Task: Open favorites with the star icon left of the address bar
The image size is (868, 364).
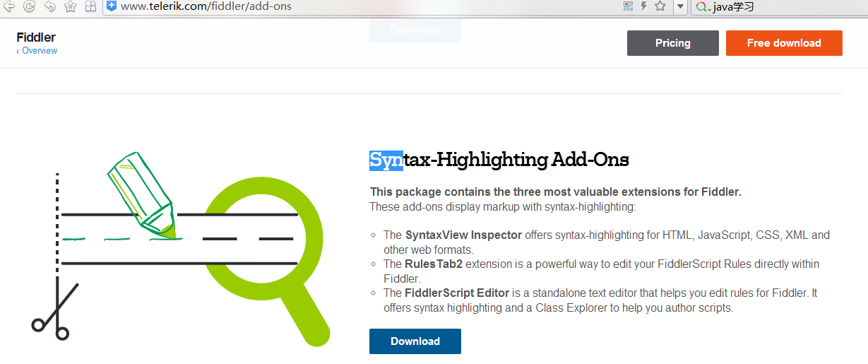Action: [x=70, y=6]
